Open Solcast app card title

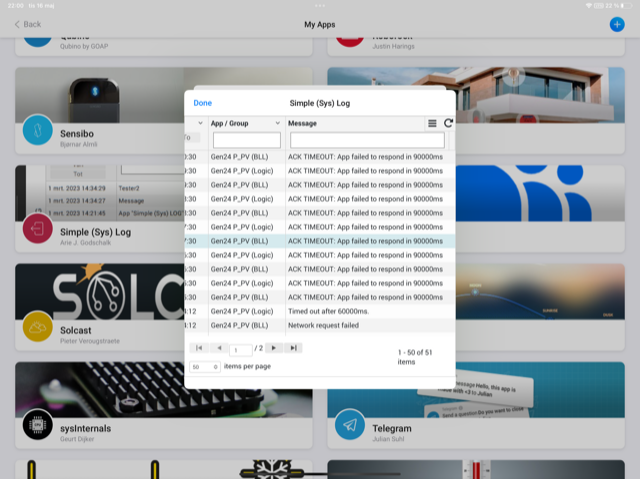click(x=76, y=330)
